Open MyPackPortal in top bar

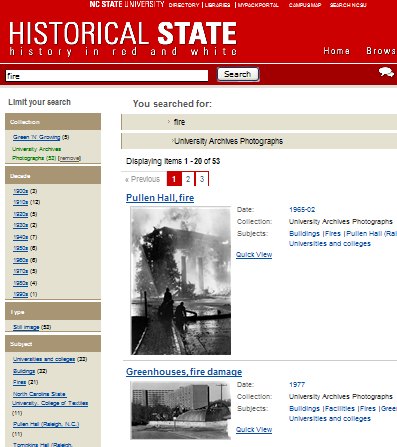258,5
